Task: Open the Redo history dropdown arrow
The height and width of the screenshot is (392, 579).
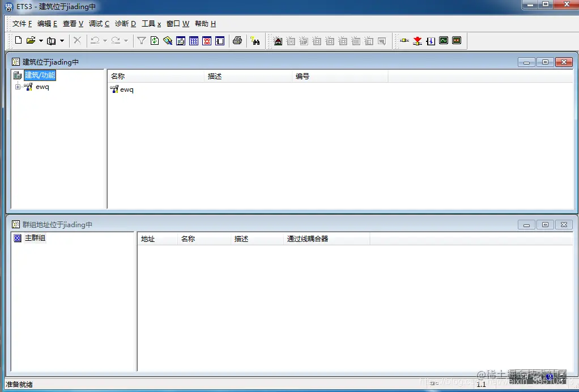Action: [x=126, y=41]
